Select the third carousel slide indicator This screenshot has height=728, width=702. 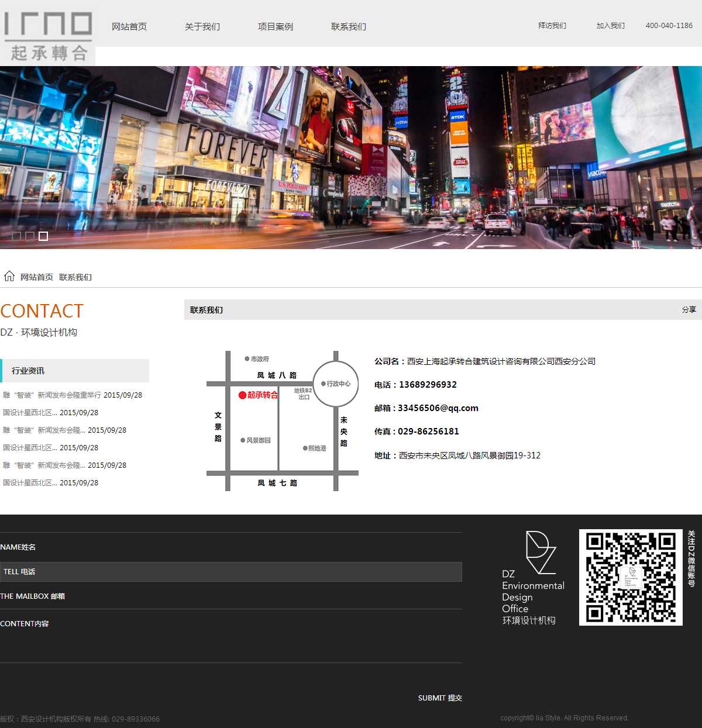pos(43,236)
